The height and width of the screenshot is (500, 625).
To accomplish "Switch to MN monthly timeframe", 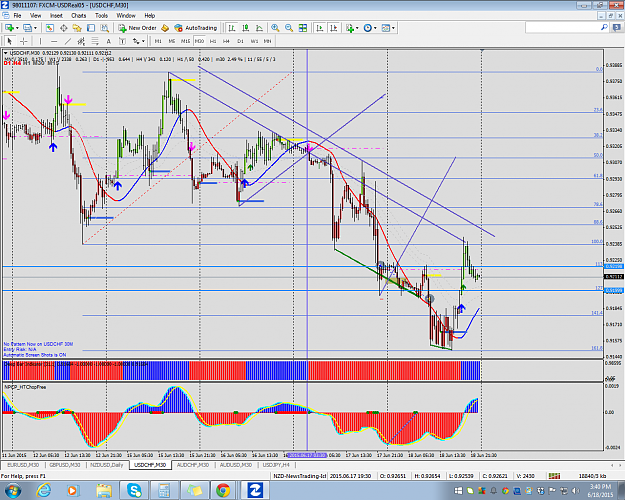I will pyautogui.click(x=267, y=41).
